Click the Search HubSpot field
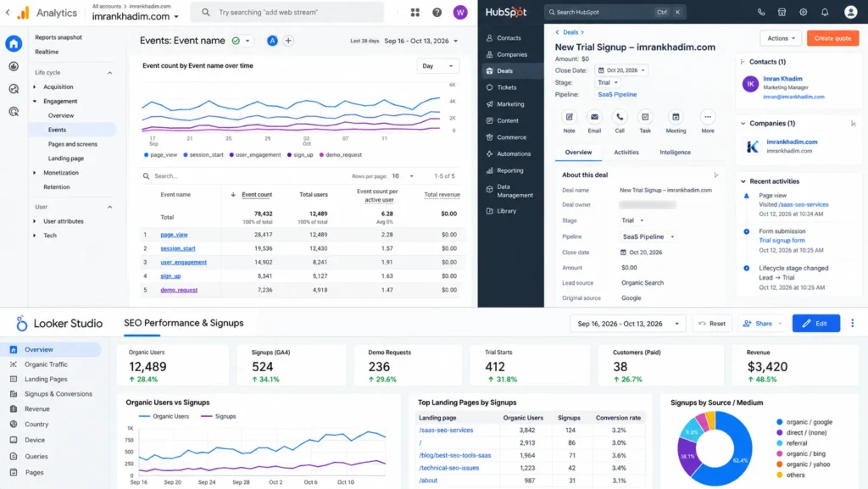Viewport: 868px width, 489px height. pos(615,12)
